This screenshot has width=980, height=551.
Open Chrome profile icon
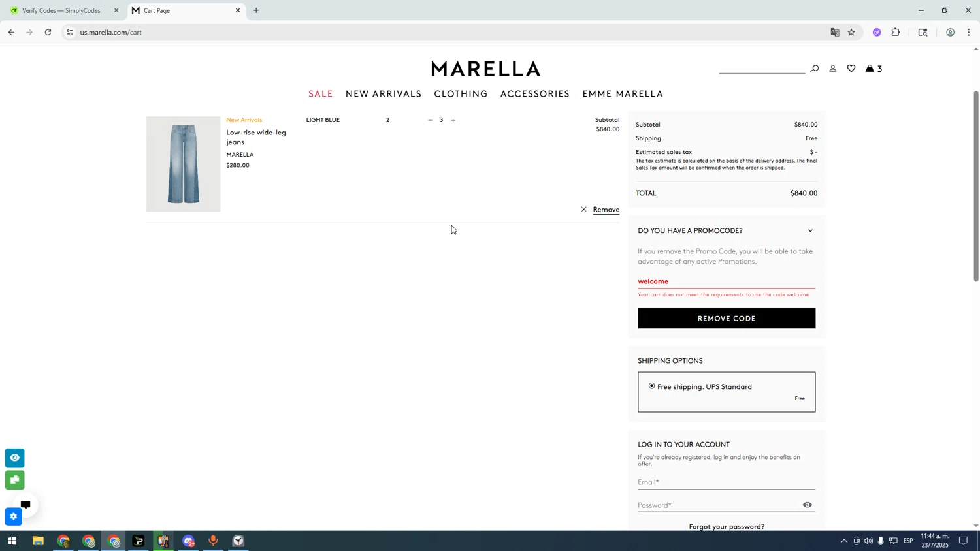(x=951, y=32)
